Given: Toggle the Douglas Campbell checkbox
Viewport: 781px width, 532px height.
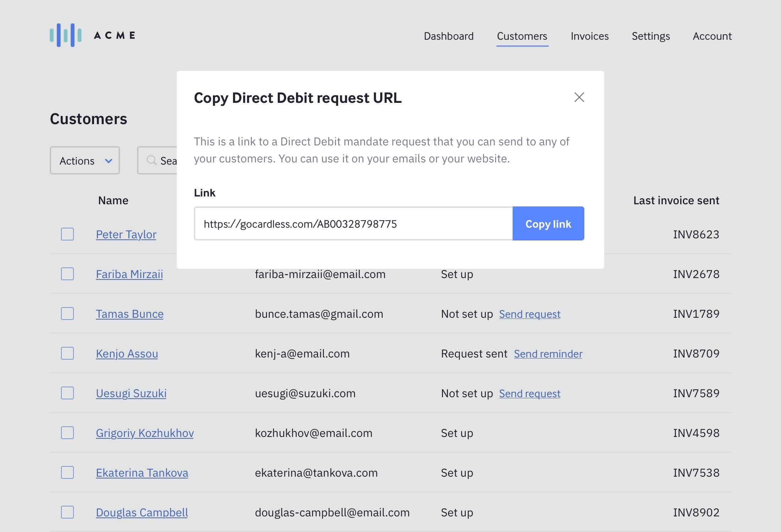Looking at the screenshot, I should [67, 512].
